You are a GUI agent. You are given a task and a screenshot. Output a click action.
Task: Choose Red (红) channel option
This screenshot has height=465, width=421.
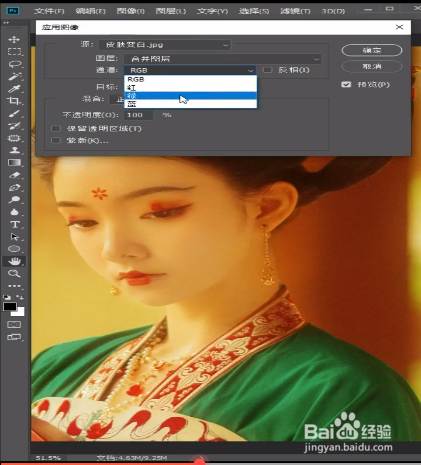191,88
